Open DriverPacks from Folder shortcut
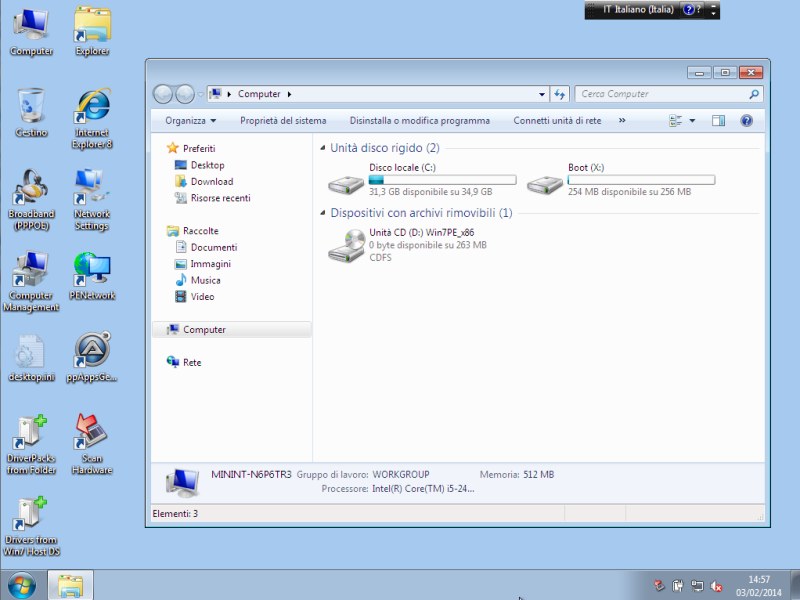 pos(31,444)
